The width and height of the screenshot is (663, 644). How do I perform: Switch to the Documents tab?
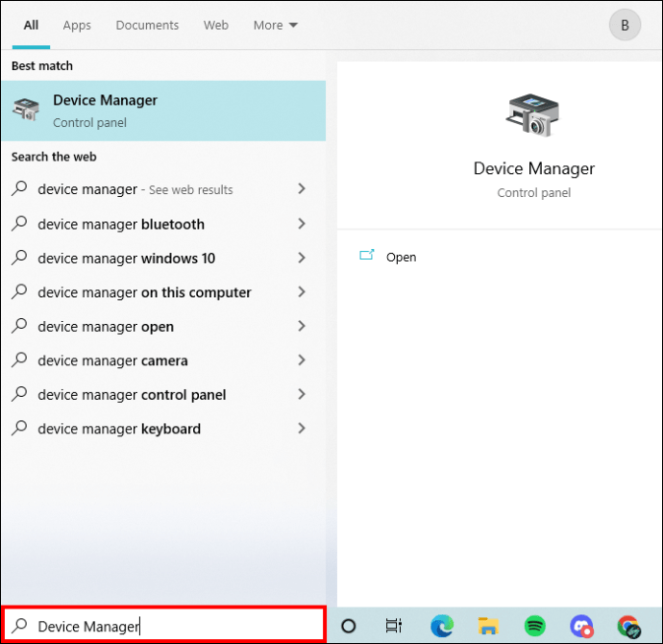[147, 25]
